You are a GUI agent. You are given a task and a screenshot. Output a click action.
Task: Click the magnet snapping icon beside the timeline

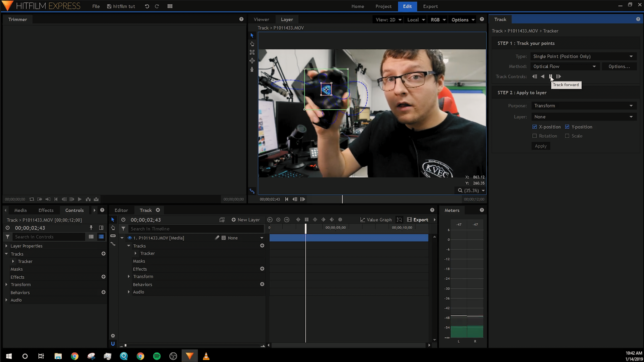coord(113,344)
